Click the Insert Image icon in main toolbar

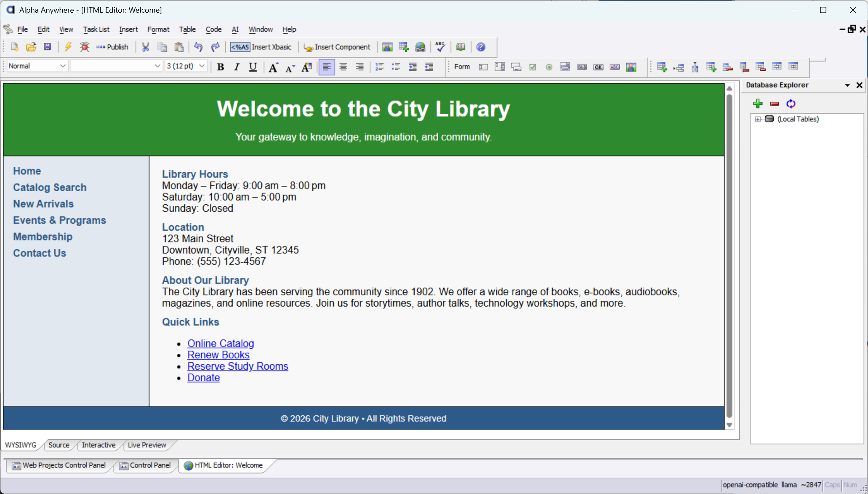[x=387, y=47]
